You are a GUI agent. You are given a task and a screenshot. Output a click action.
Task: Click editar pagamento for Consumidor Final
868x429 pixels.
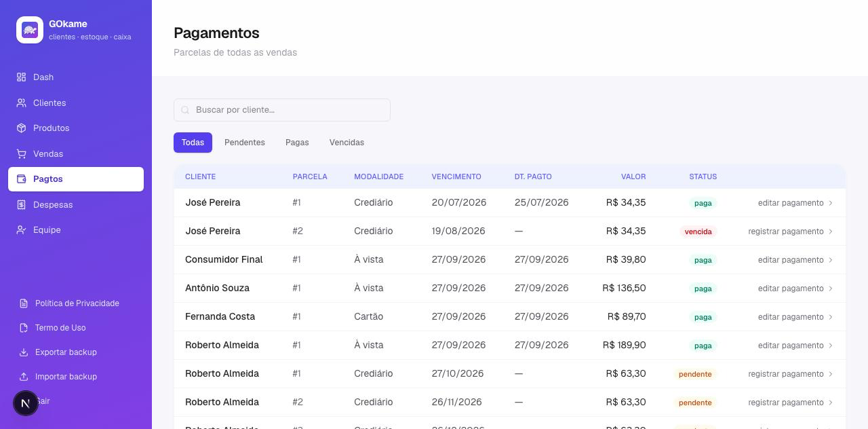point(795,260)
